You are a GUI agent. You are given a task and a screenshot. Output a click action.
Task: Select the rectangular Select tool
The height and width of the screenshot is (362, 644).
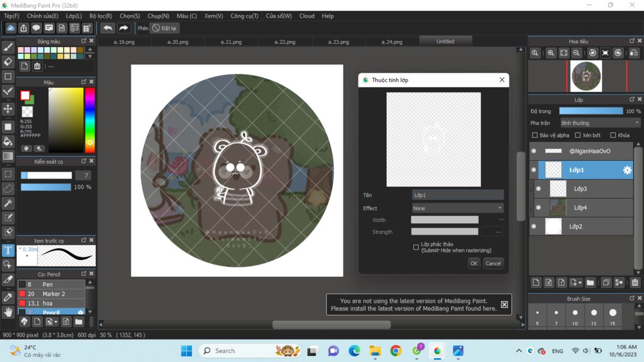point(8,173)
